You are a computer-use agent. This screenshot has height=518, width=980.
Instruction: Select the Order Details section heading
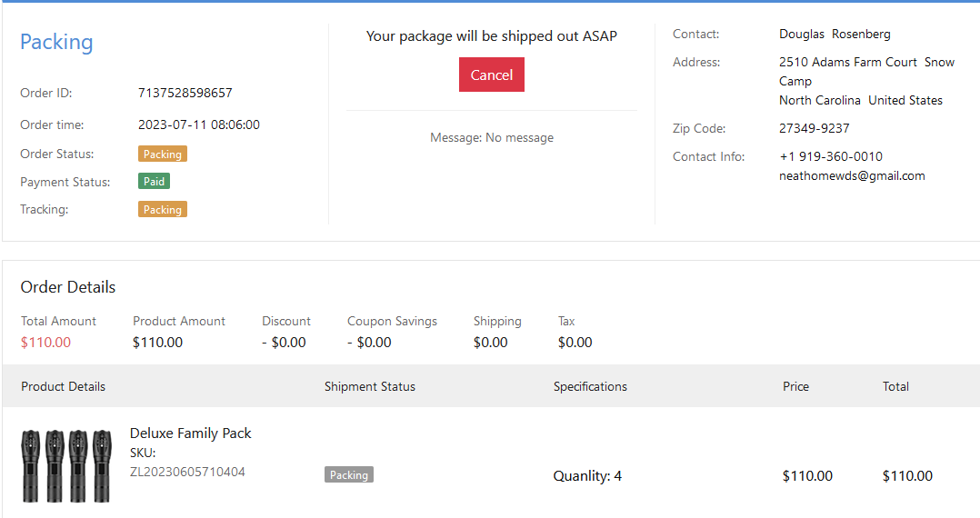68,287
